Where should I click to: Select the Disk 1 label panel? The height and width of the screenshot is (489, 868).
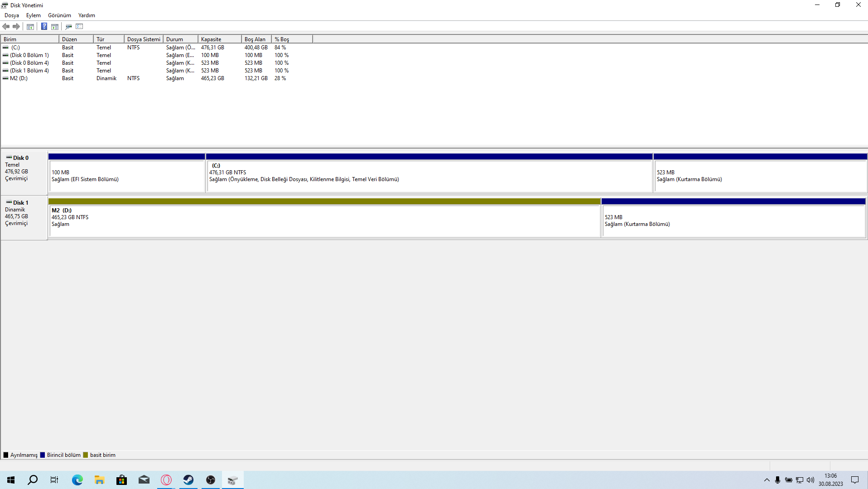click(24, 217)
